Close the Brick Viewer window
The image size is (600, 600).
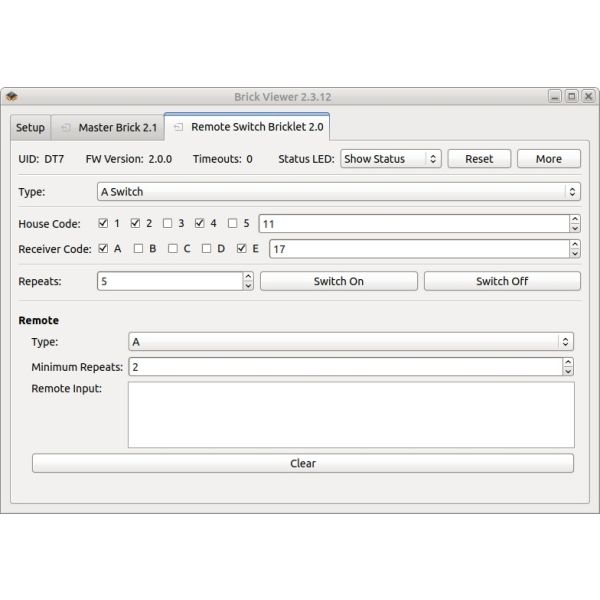tap(589, 96)
